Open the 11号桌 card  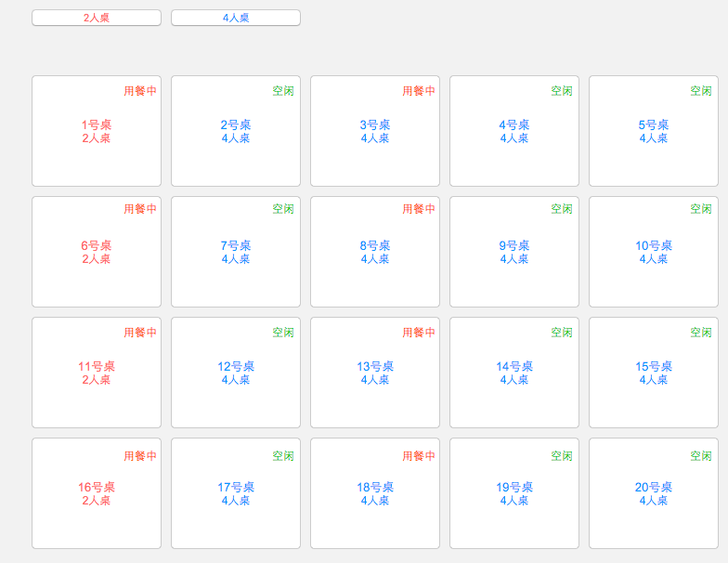97,373
